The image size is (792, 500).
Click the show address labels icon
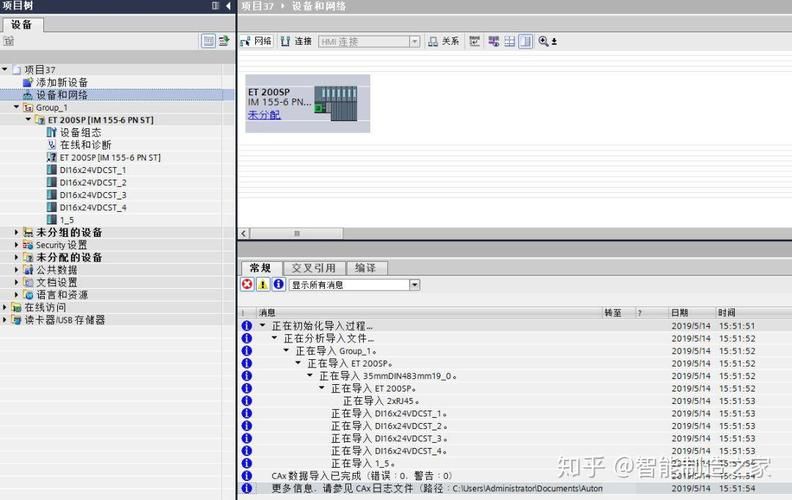coord(474,41)
